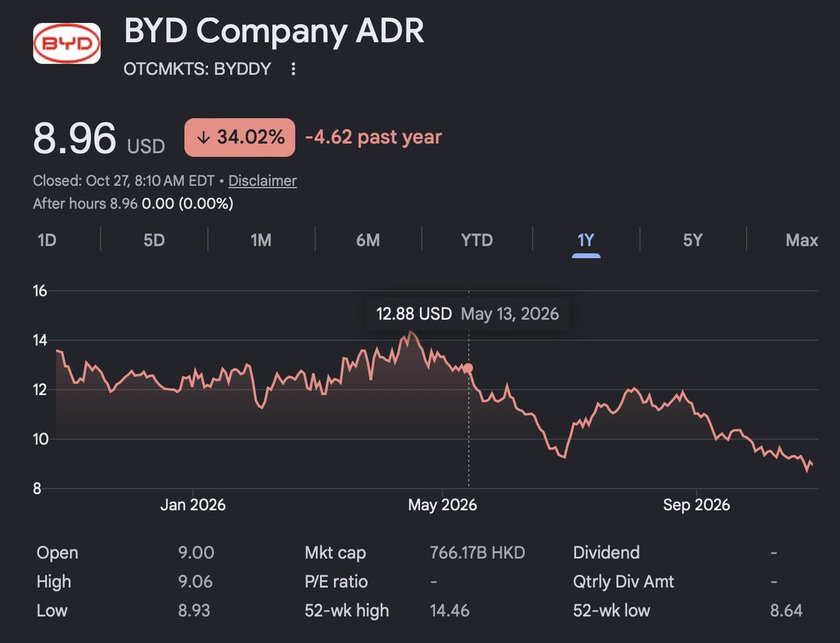The width and height of the screenshot is (840, 643).
Task: Click the Jan 2026 axis label
Action: [x=192, y=504]
